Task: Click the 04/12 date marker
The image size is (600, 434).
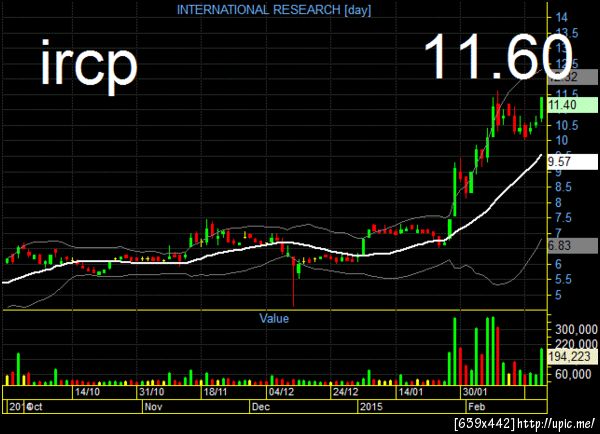Action: [x=281, y=392]
